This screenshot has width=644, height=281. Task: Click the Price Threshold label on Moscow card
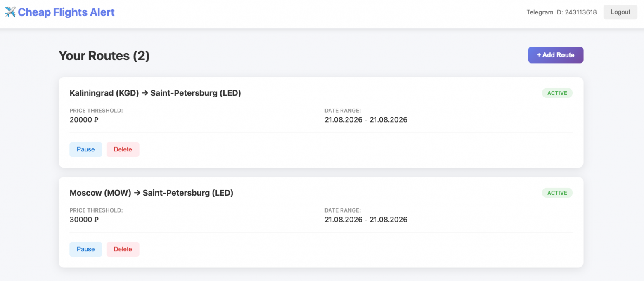tap(96, 210)
